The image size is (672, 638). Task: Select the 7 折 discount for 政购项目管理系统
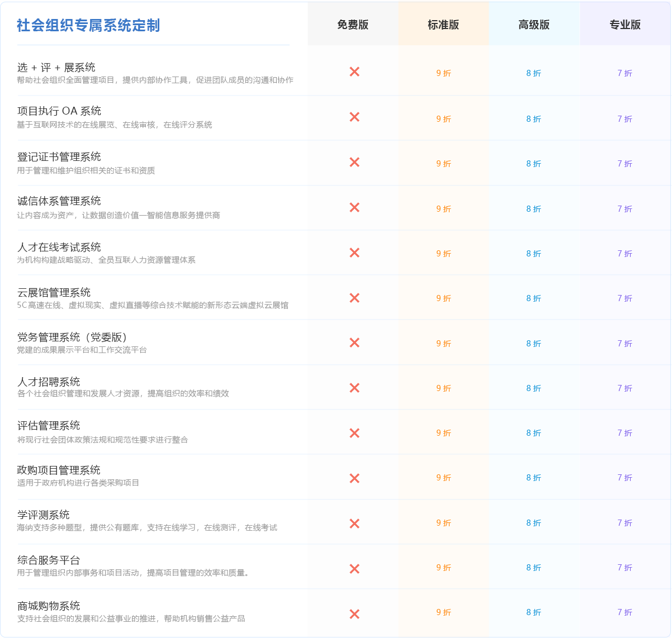pos(625,478)
